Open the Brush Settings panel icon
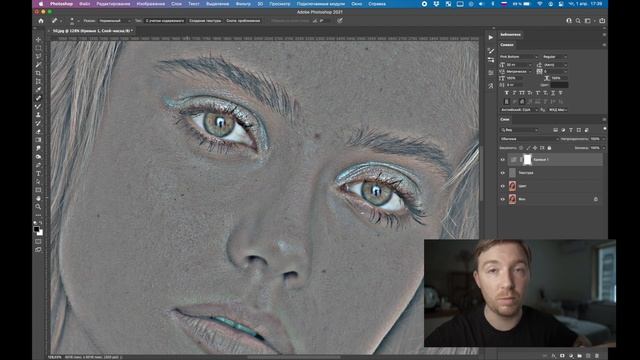The height and width of the screenshot is (360, 640). point(491,51)
